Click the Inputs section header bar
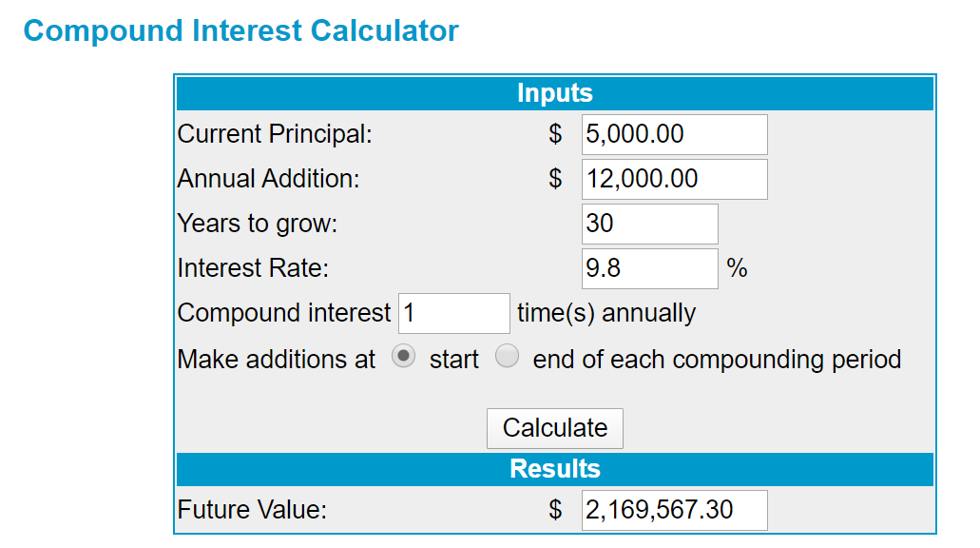The width and height of the screenshot is (980, 548). coord(555,93)
